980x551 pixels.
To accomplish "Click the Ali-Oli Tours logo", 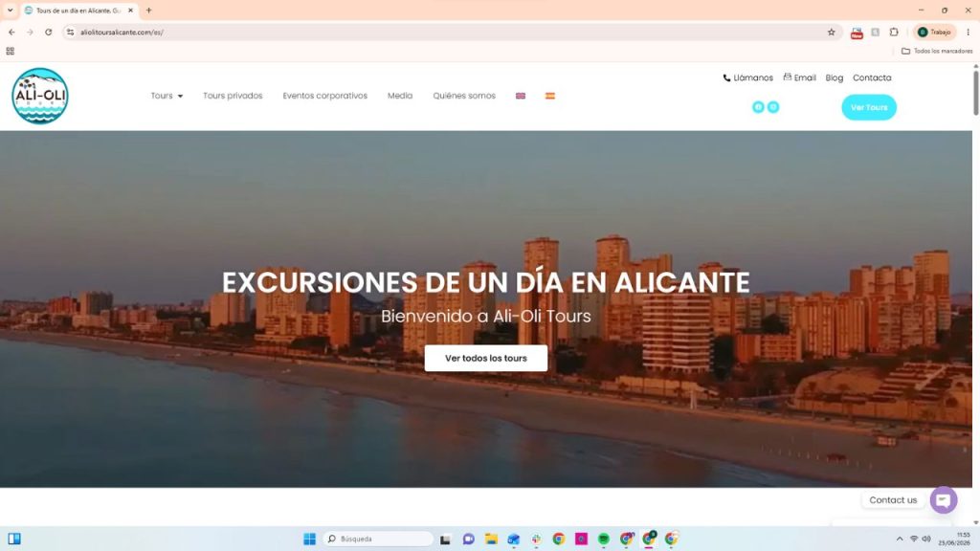I will (40, 97).
